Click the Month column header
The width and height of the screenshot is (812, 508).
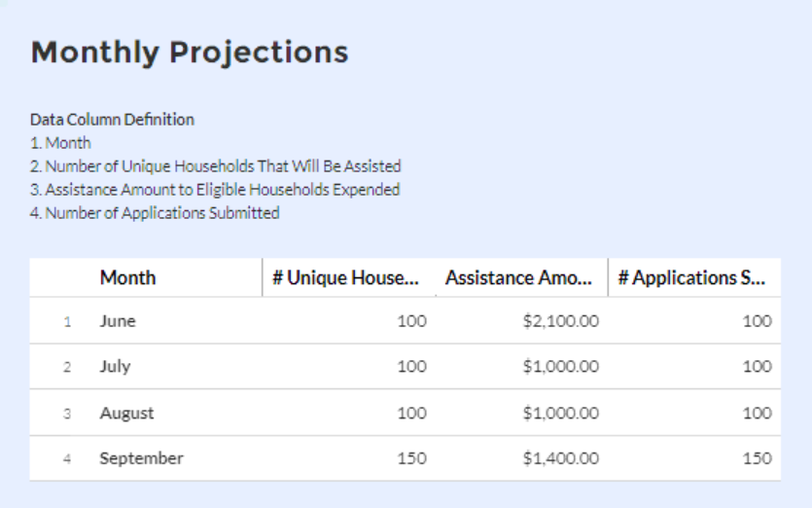click(x=127, y=278)
